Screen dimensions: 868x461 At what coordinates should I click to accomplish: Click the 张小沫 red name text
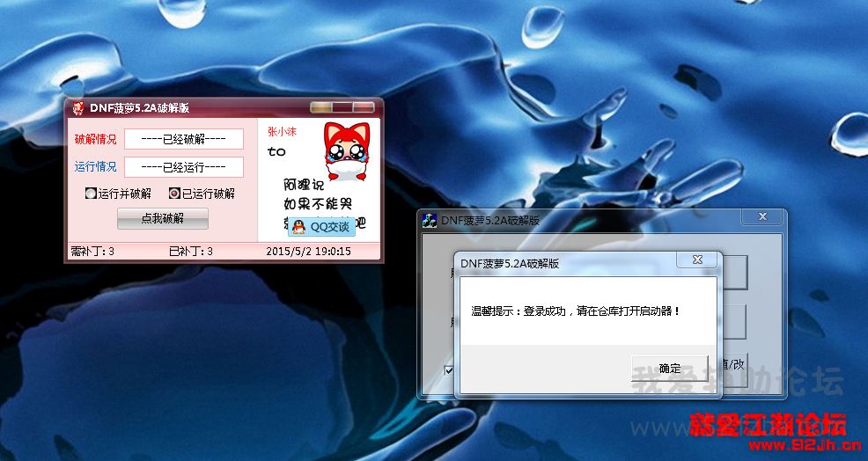coord(283,132)
